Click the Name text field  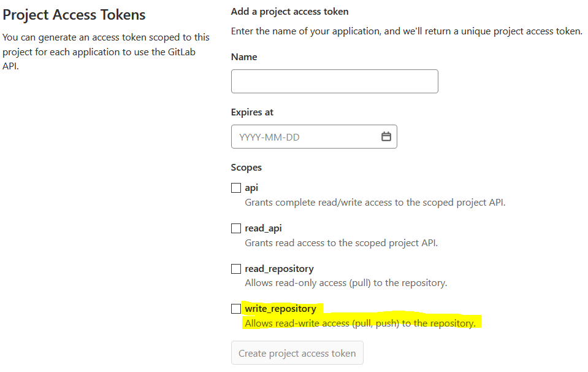point(334,81)
